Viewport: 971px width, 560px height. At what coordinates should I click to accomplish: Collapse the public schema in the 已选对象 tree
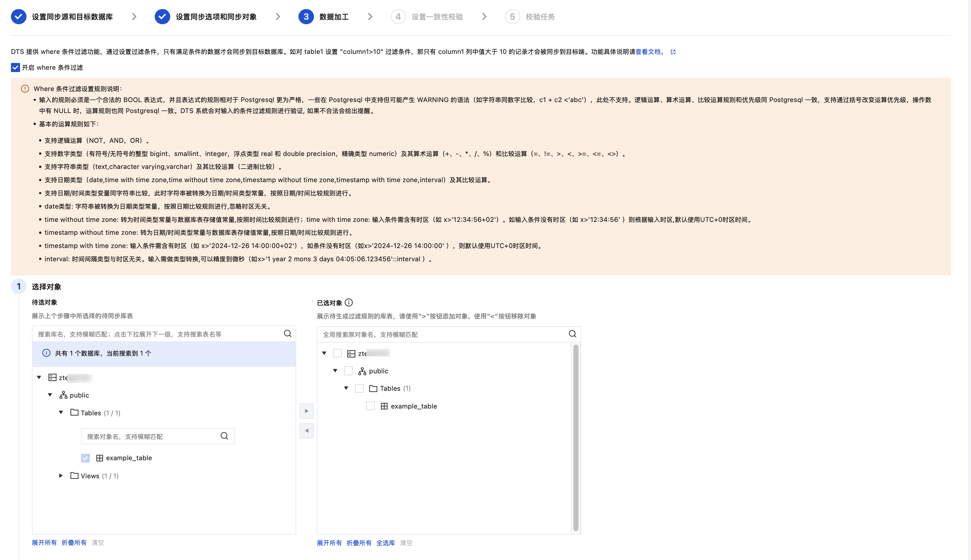click(x=335, y=371)
